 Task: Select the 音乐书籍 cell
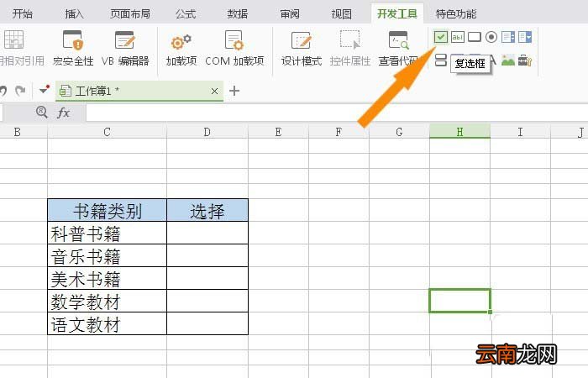107,255
